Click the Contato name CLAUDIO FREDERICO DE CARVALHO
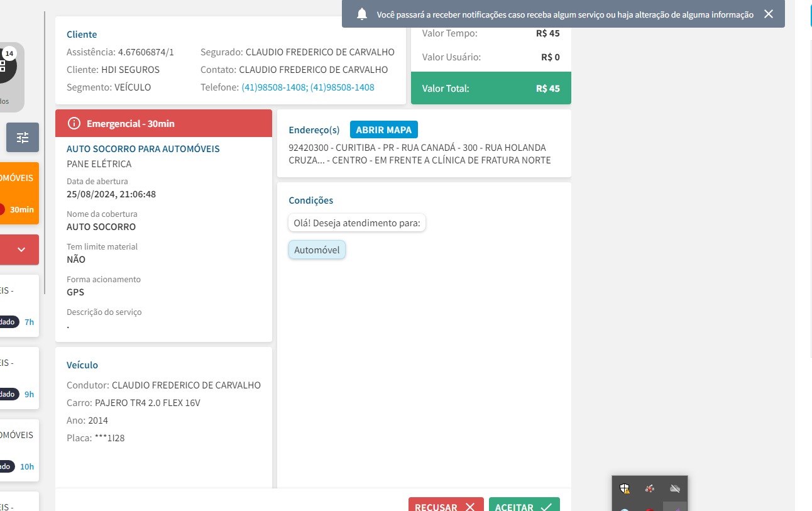812x511 pixels. tap(314, 70)
